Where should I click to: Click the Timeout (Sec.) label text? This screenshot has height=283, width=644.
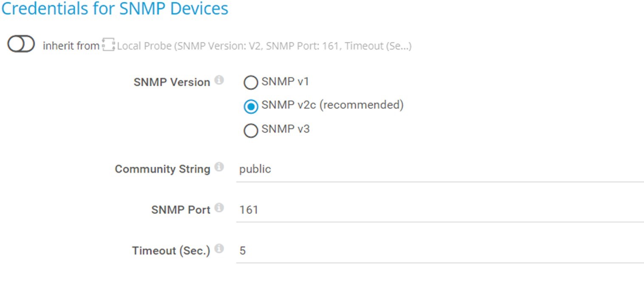[x=171, y=251]
